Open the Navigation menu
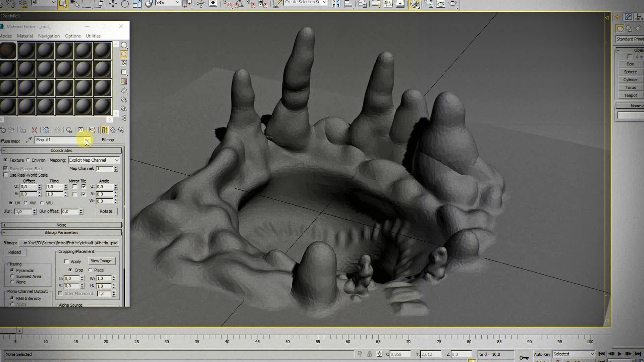The image size is (644, 362). 49,36
